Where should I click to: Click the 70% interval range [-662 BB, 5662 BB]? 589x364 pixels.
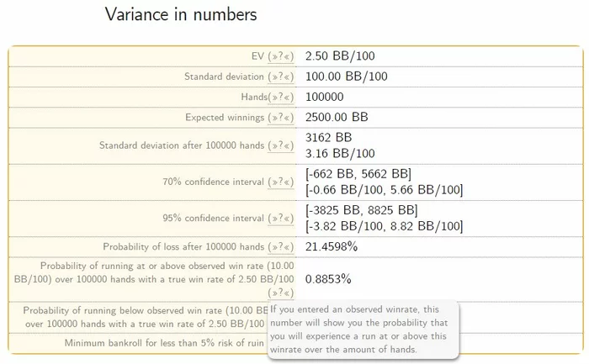point(358,174)
